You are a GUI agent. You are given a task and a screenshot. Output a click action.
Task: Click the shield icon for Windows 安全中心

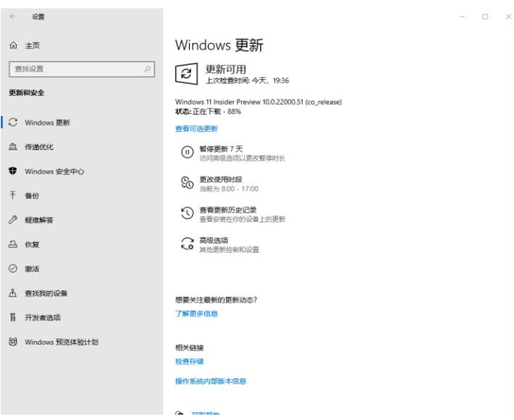(14, 171)
